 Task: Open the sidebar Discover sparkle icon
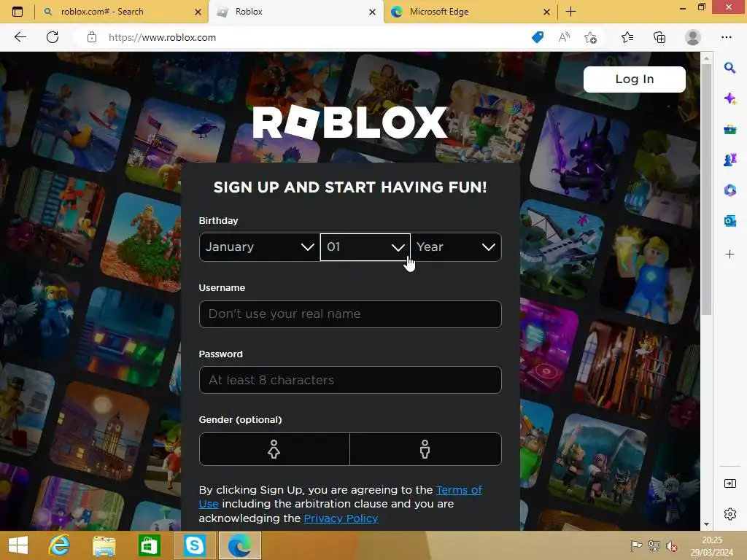click(x=729, y=98)
